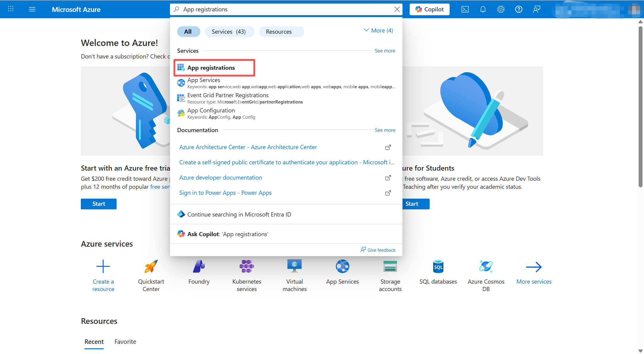The image size is (644, 354).
Task: Select the All filter pill
Action: coord(188,32)
